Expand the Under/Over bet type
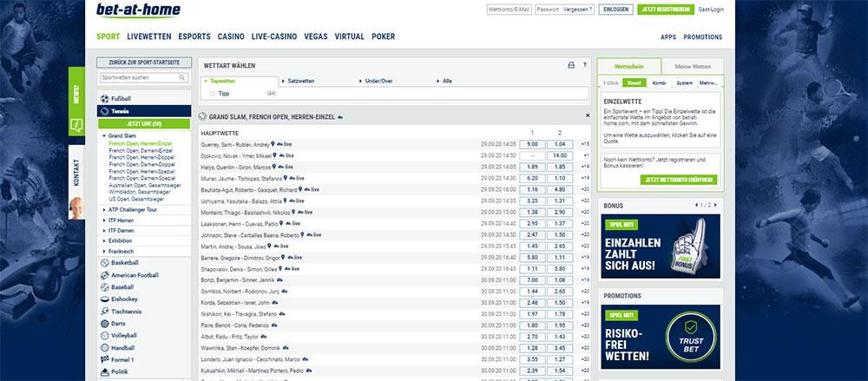This screenshot has height=381, width=868. tap(377, 81)
